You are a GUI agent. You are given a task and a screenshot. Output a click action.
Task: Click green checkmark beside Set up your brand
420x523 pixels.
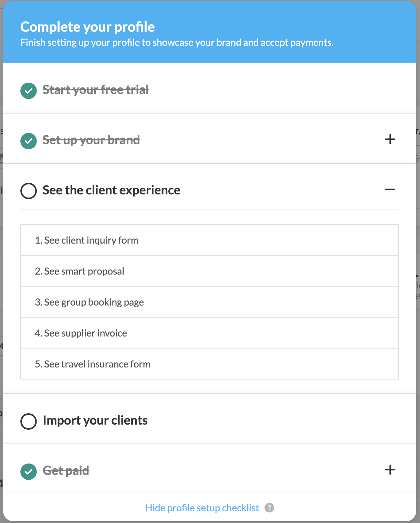pyautogui.click(x=29, y=141)
